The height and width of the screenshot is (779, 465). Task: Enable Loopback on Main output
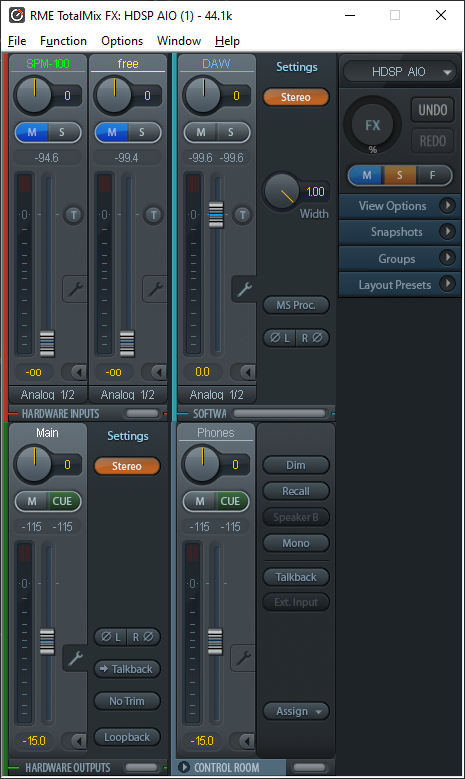(x=127, y=737)
